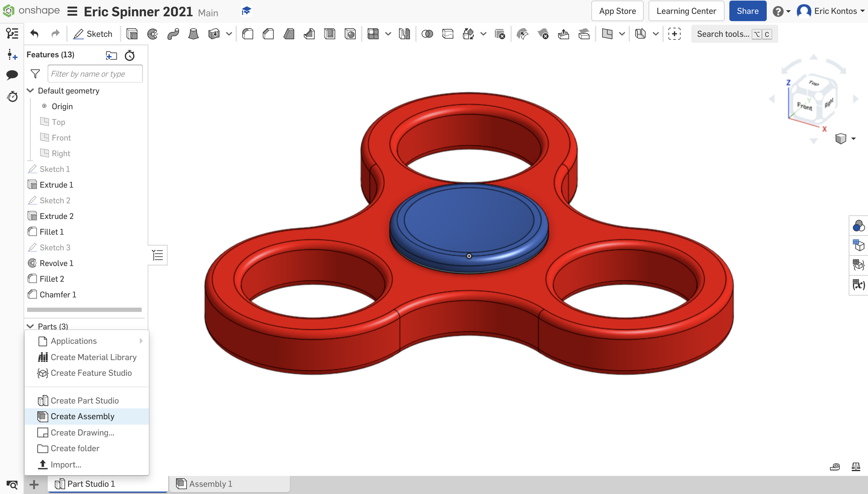Click the Share button
868x494 pixels.
747,11
